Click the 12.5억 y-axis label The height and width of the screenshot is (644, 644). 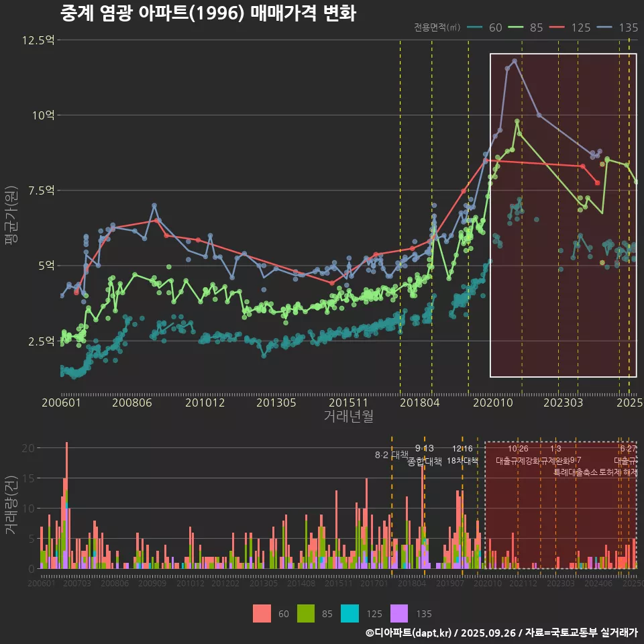tap(38, 40)
